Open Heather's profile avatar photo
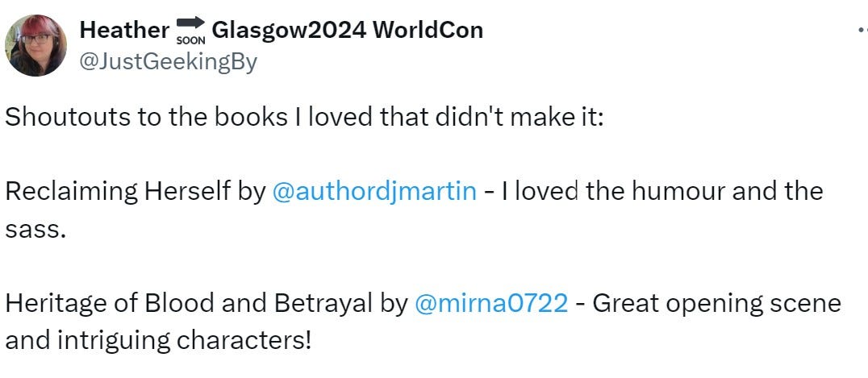 (36, 45)
